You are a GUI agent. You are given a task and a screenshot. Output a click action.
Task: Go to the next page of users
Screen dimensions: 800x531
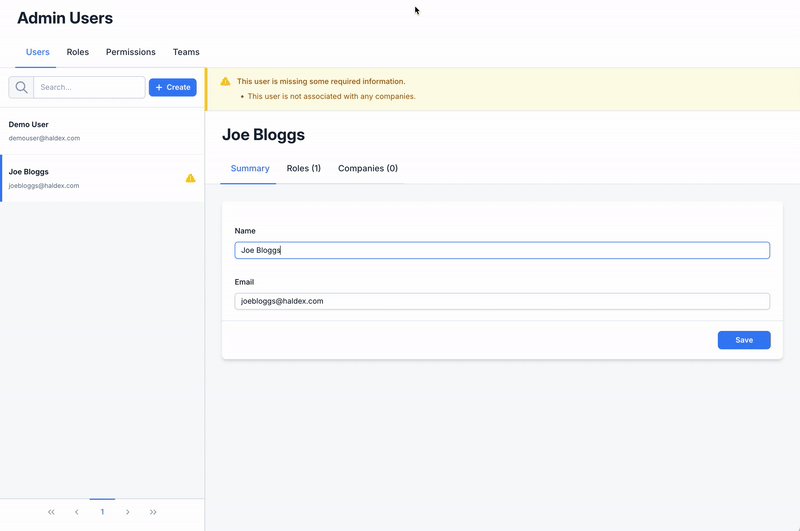click(127, 512)
